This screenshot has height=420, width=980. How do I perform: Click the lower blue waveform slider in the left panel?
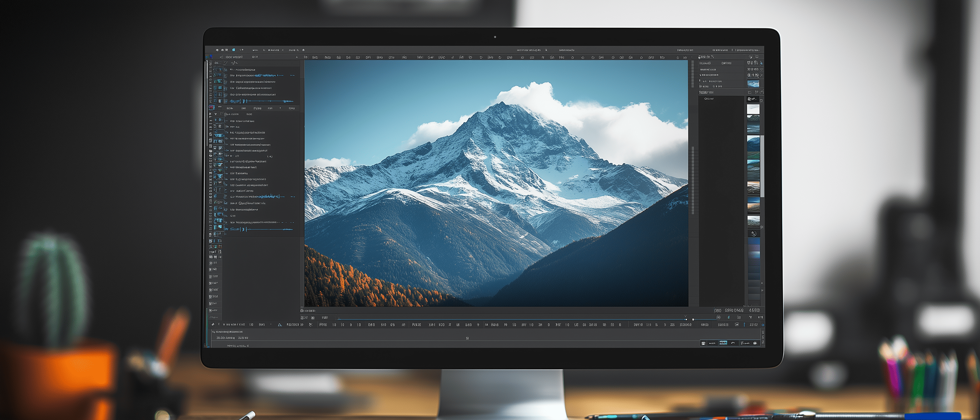[x=262, y=229]
